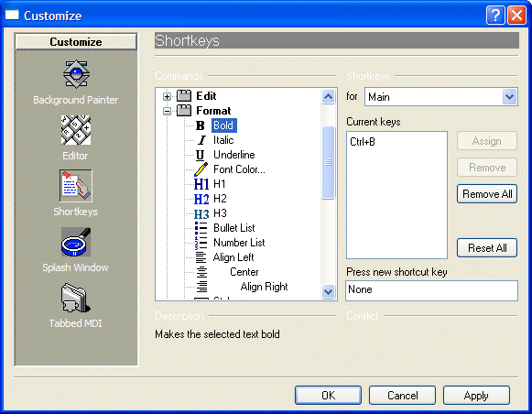Open the Background Painter settings icon

[x=76, y=74]
